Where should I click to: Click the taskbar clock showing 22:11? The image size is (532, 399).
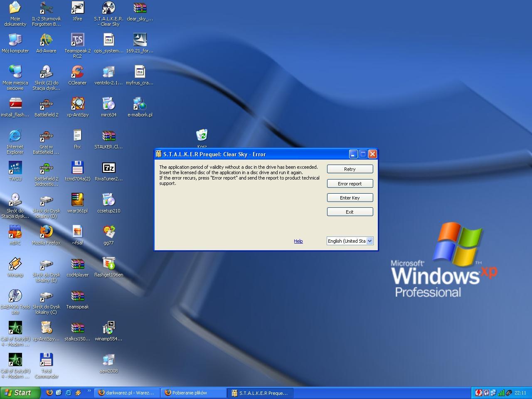[520, 393]
